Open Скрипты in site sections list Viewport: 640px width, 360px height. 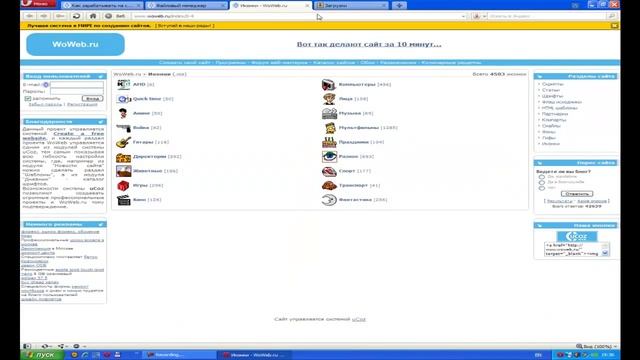click(553, 84)
